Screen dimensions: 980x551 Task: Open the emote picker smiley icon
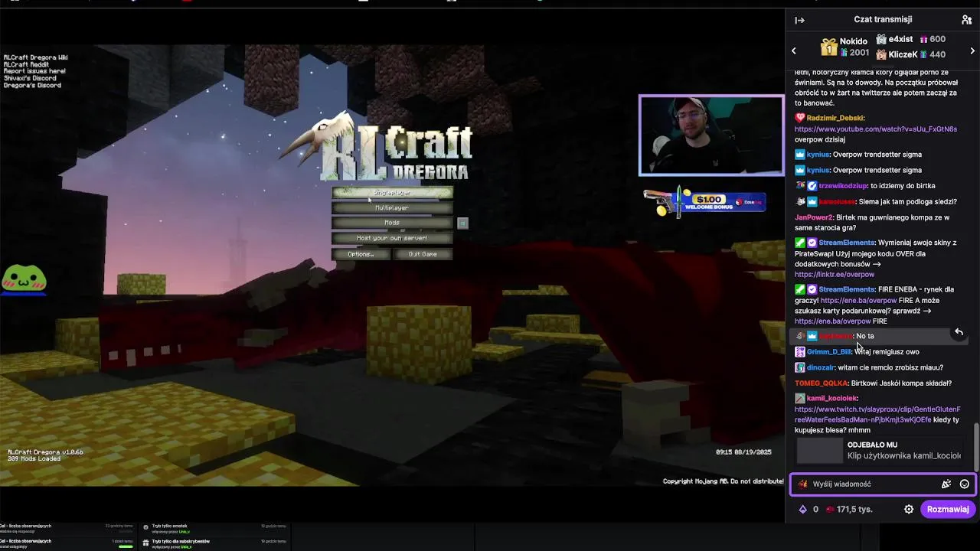[x=965, y=484]
